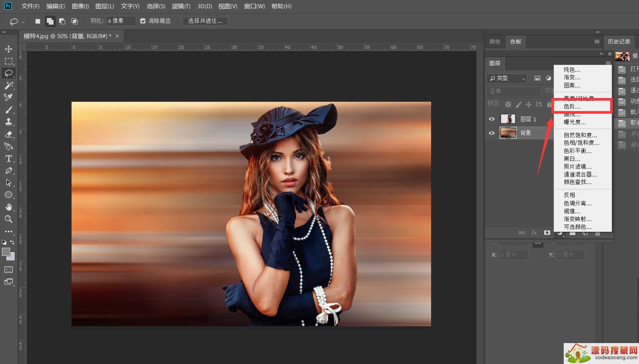Lock artboard nesting with the crop-frame icon

click(539, 104)
